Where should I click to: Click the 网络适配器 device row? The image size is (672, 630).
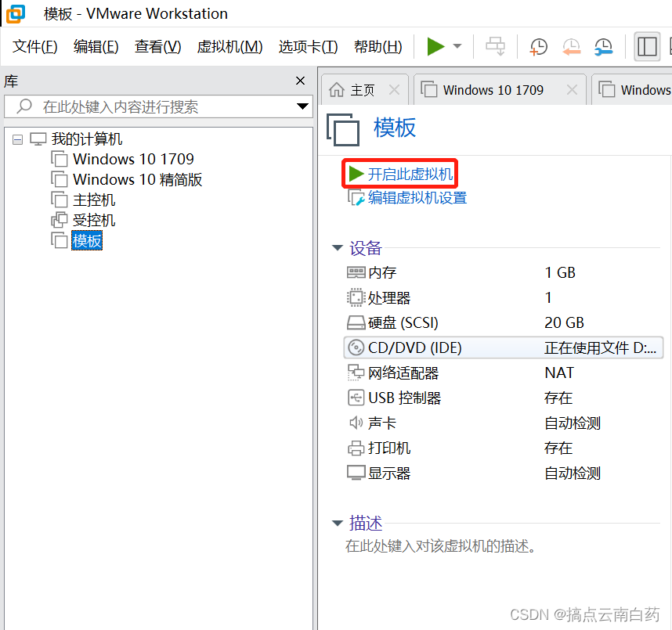[x=504, y=373]
